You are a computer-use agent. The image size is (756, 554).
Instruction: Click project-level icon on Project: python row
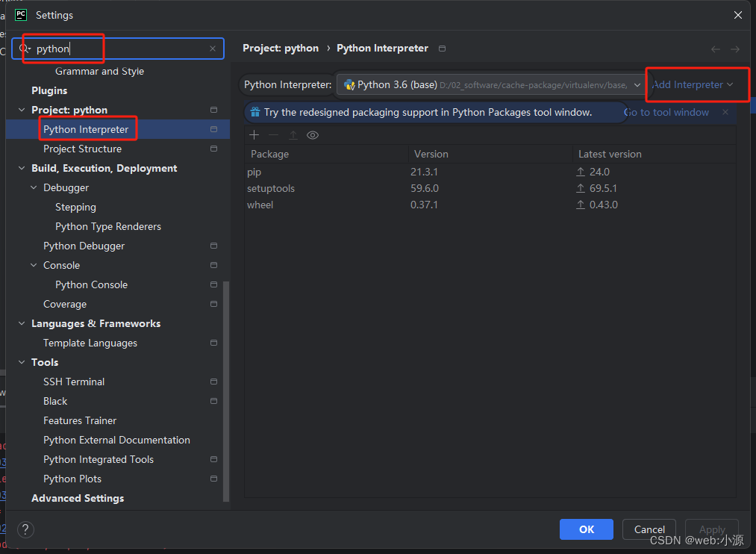tap(213, 110)
